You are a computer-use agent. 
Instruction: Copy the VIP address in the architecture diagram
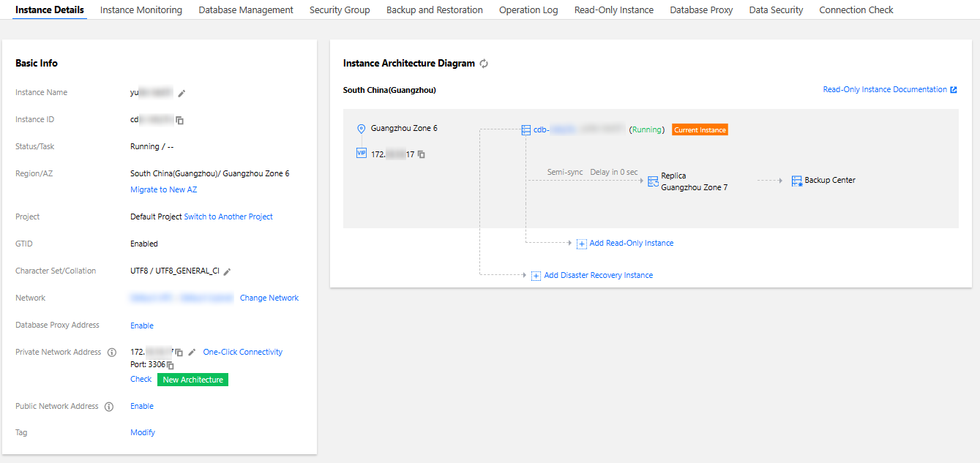(422, 154)
